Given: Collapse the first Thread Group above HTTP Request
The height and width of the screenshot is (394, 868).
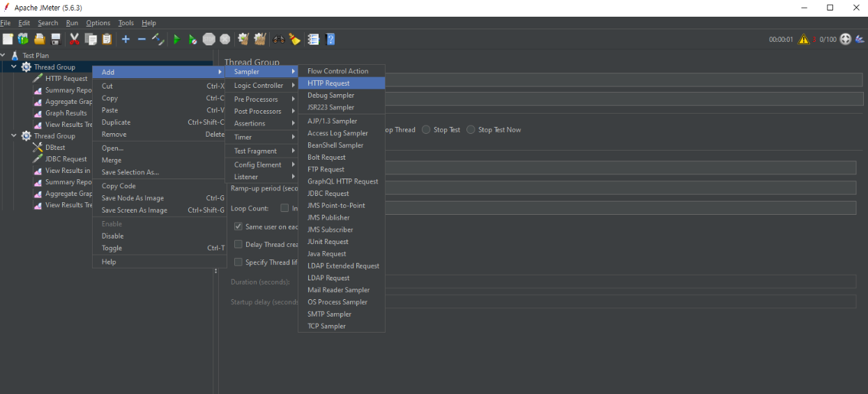Looking at the screenshot, I should tap(14, 67).
